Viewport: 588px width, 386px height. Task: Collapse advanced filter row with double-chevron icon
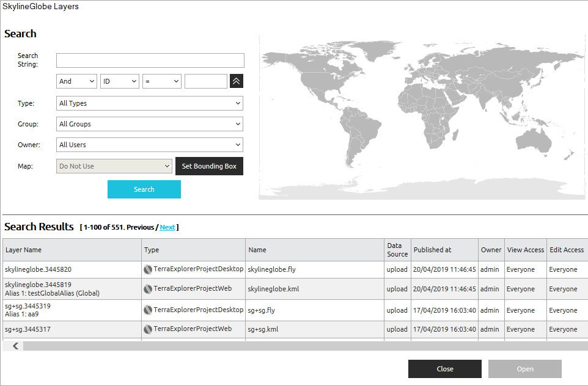click(x=237, y=81)
